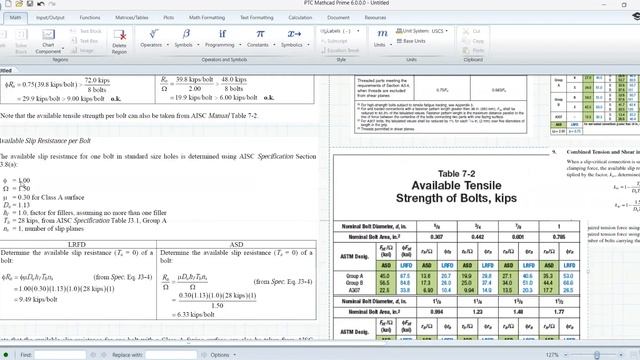This screenshot has height=360, width=640.
Task: Click the zoom in plus button
Action: point(621,355)
